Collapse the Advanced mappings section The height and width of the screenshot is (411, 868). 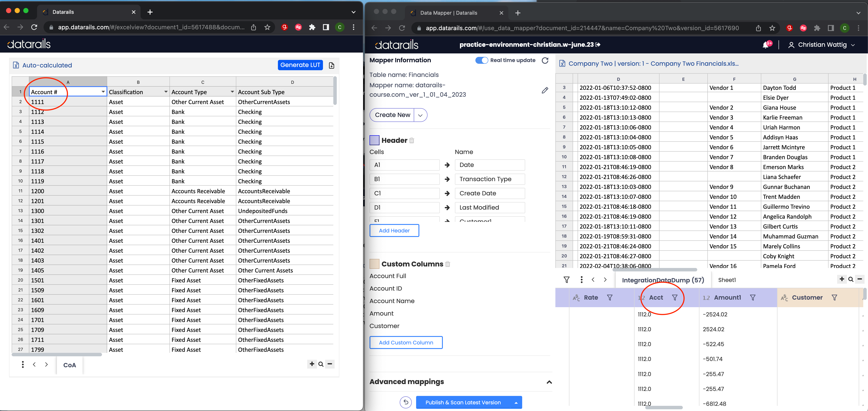[549, 382]
